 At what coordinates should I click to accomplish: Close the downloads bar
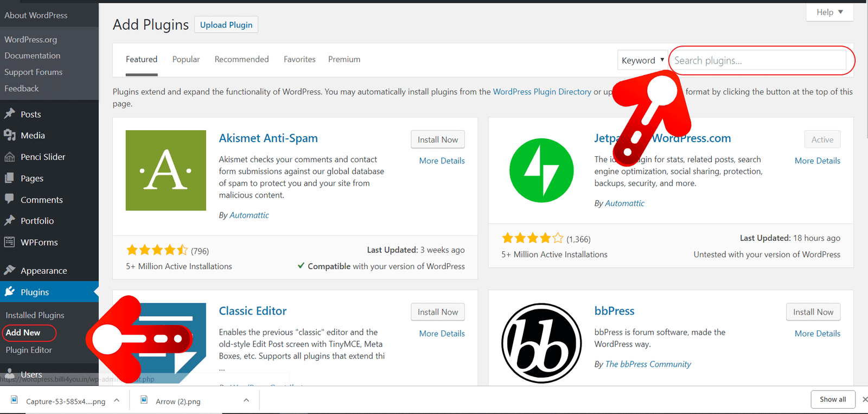pyautogui.click(x=865, y=399)
